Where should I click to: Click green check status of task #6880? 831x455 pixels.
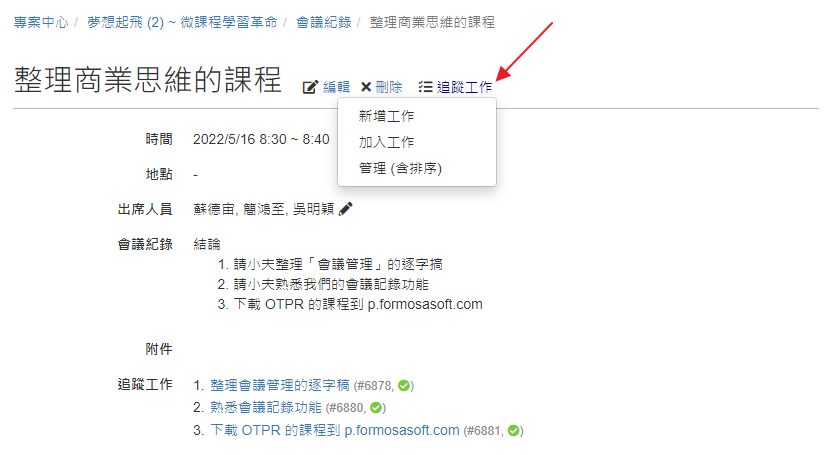[376, 408]
